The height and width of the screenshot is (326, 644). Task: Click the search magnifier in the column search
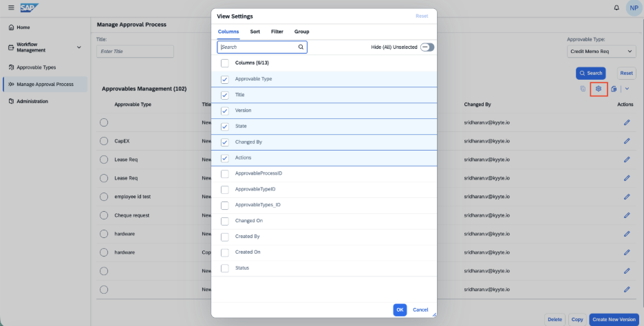[301, 47]
